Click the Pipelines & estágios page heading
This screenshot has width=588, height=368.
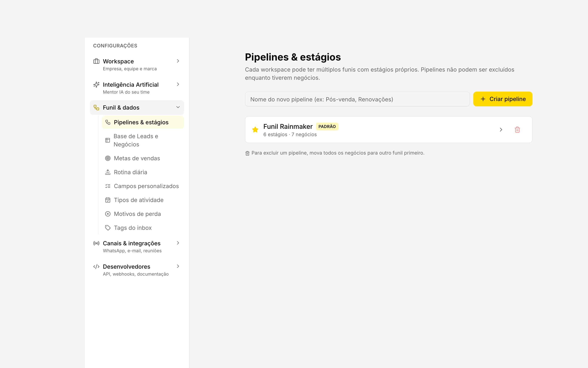tap(293, 57)
